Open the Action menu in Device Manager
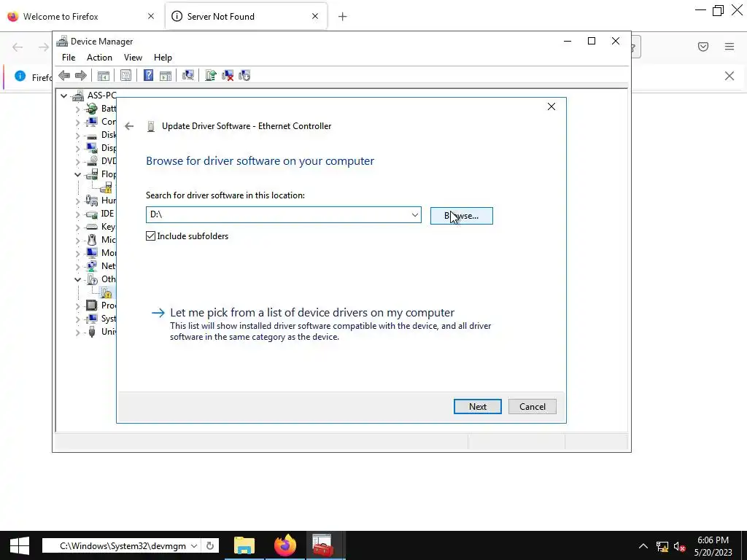 tap(99, 58)
